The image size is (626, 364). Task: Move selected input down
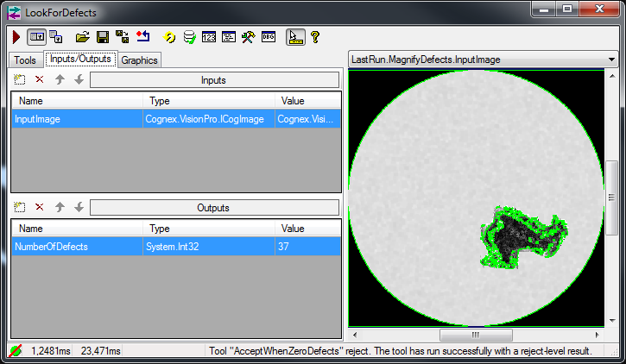coord(79,79)
